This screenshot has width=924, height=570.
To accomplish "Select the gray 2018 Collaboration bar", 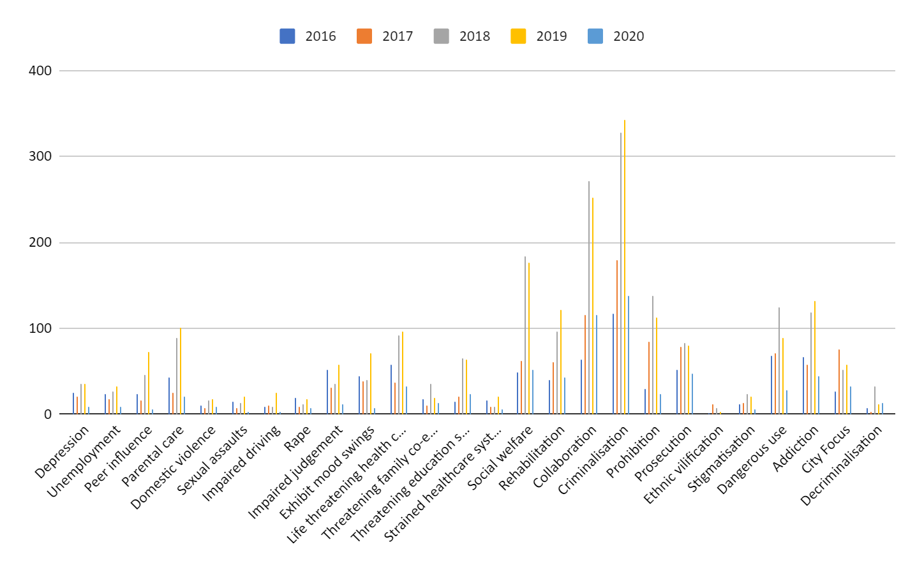I will [x=589, y=298].
